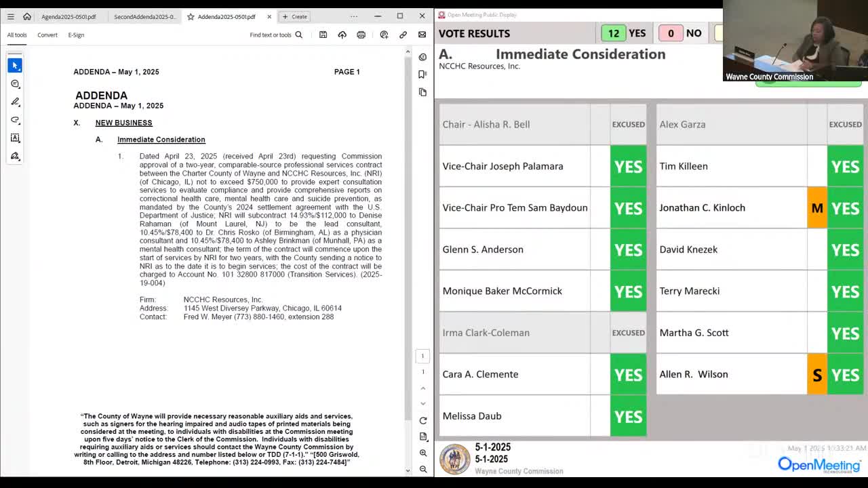Image resolution: width=868 pixels, height=488 pixels.
Task: Send the file by email
Action: [422, 35]
